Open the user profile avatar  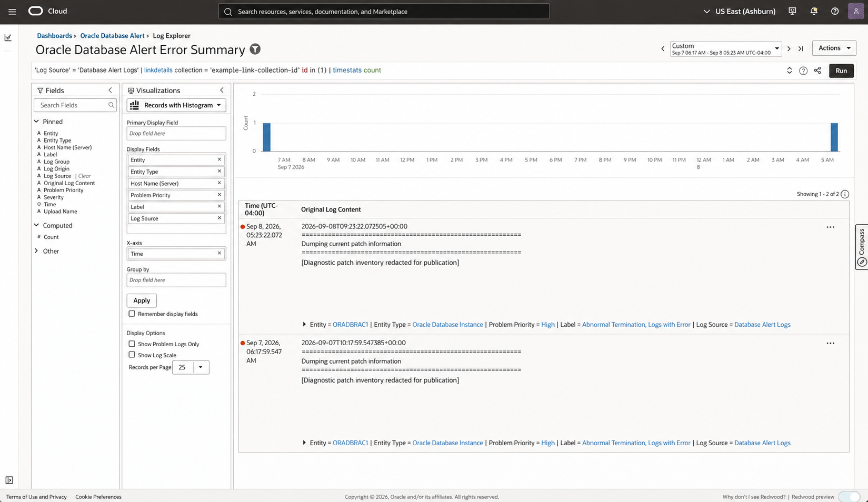pyautogui.click(x=856, y=11)
